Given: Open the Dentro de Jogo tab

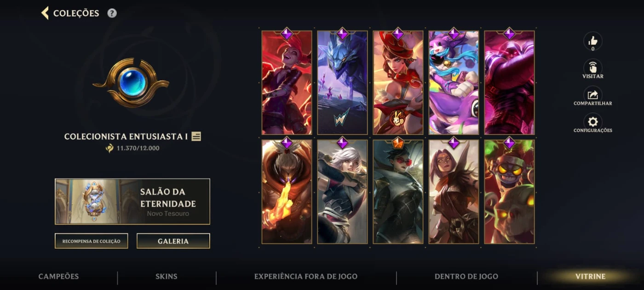Looking at the screenshot, I should tap(466, 277).
